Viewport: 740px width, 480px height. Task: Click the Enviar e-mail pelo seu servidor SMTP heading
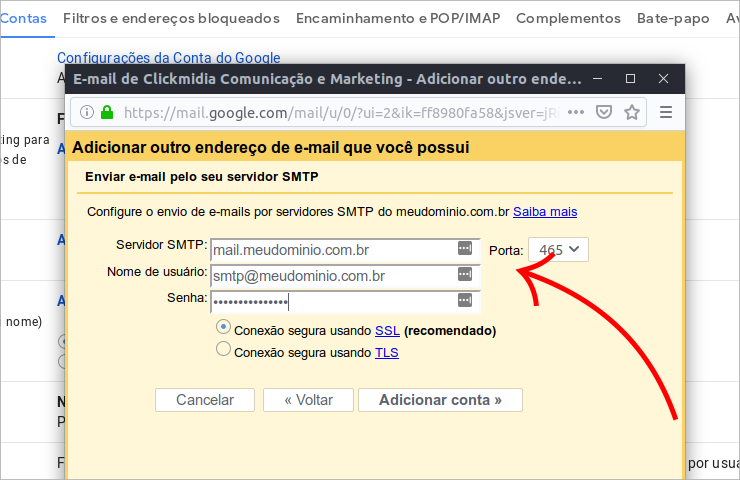coord(202,177)
